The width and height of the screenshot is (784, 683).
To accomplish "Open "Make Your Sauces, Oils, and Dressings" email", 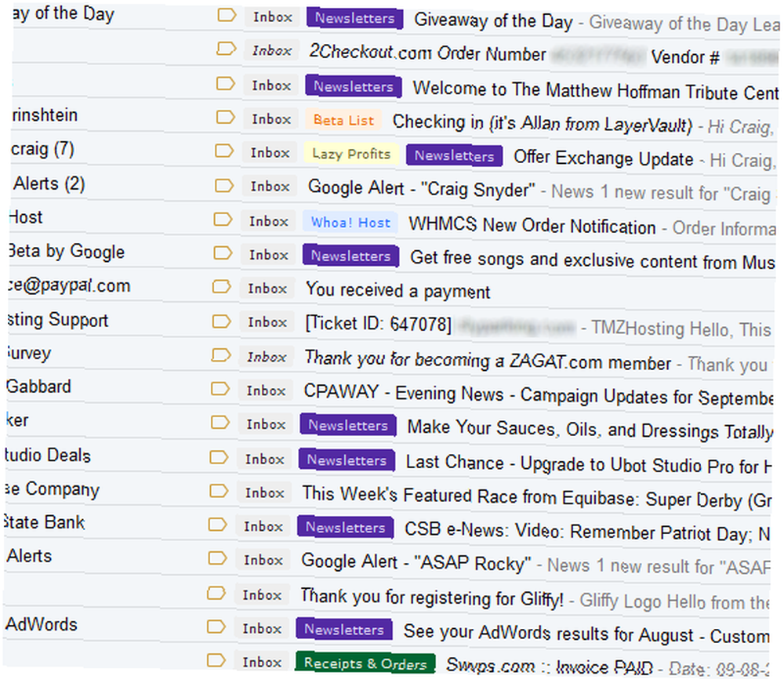I will [590, 430].
